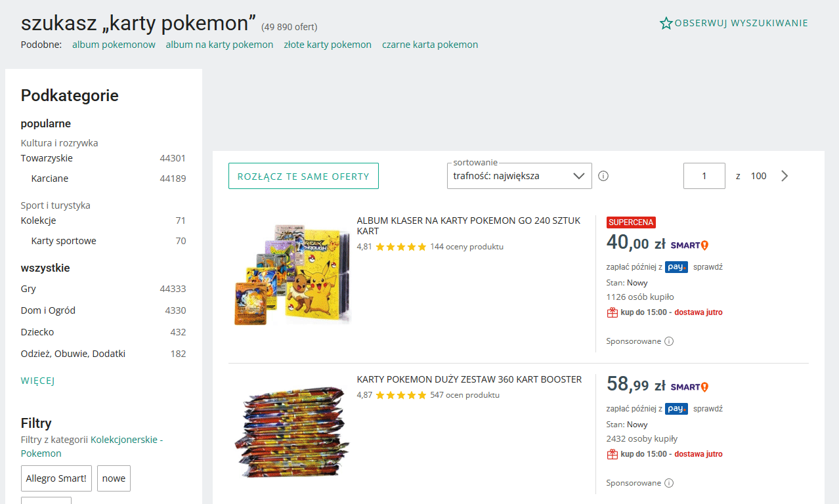
Task: Open the sortowanie dropdown
Action: click(519, 176)
